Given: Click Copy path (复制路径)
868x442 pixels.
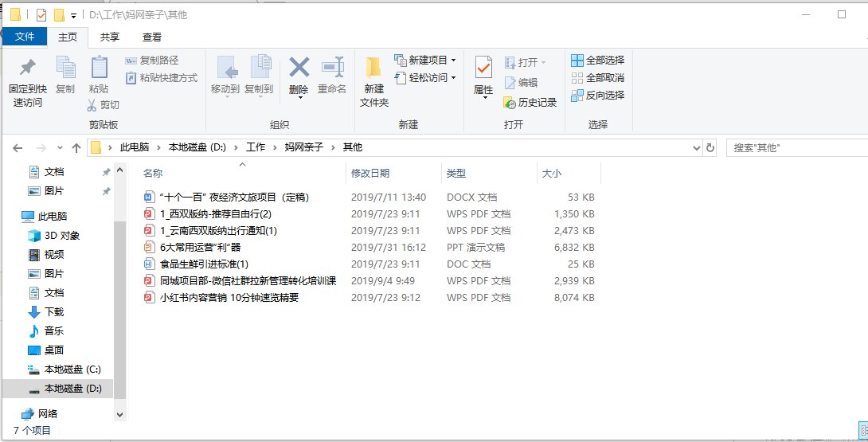Looking at the screenshot, I should click(x=151, y=61).
